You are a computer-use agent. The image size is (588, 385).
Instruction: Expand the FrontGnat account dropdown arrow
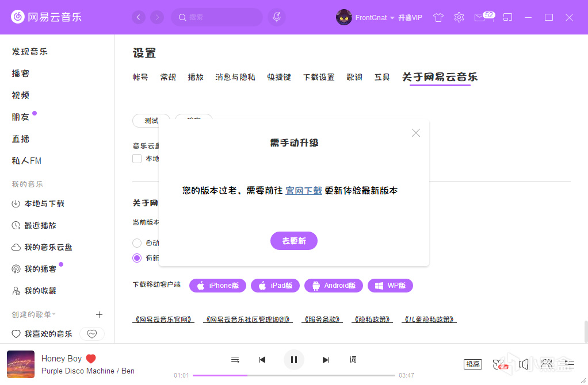pos(392,18)
